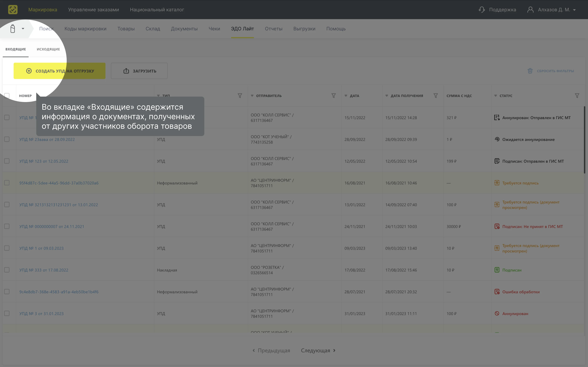Open the Помощь tab

click(336, 29)
